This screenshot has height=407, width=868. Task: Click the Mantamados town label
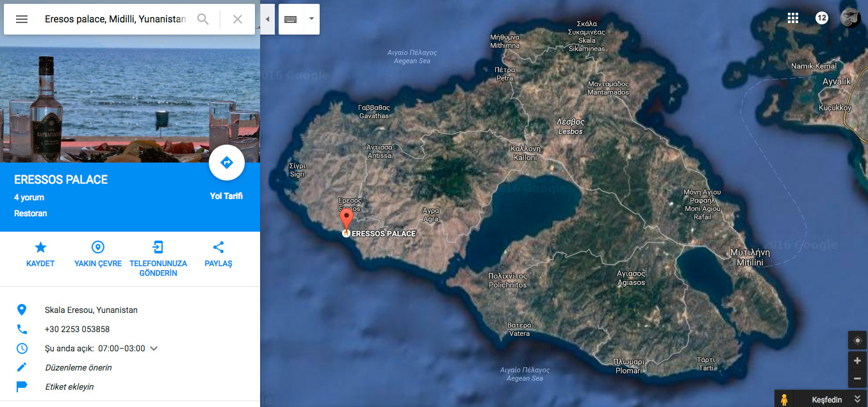click(609, 88)
